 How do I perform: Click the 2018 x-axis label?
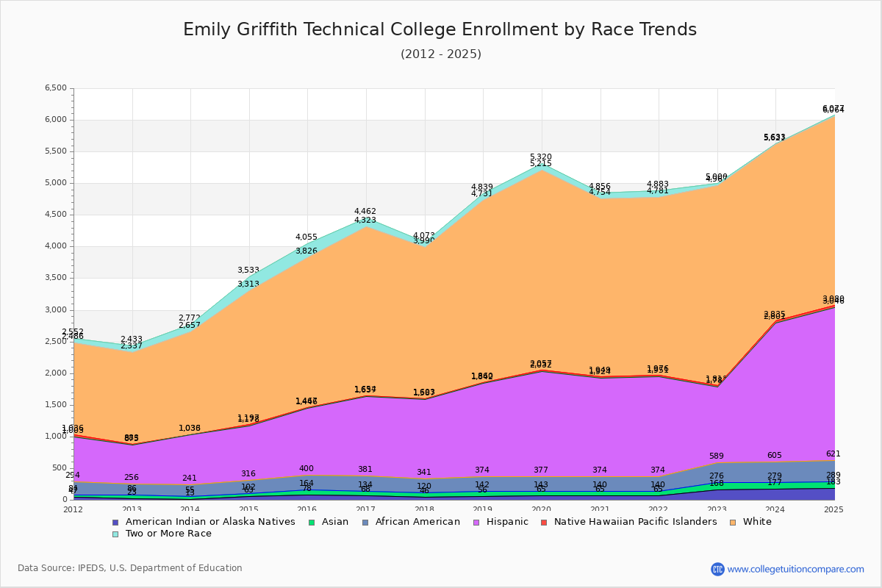pos(425,509)
